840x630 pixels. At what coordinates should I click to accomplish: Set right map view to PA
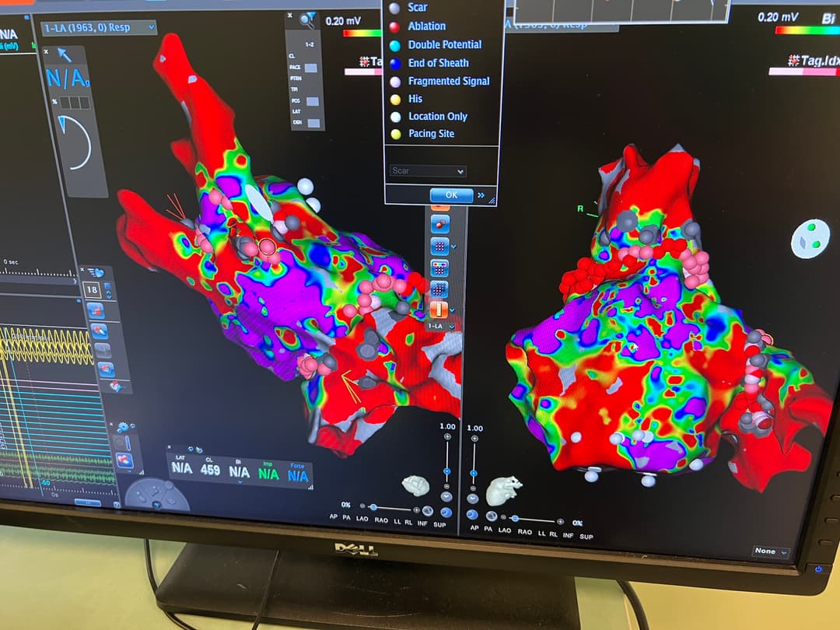click(488, 529)
